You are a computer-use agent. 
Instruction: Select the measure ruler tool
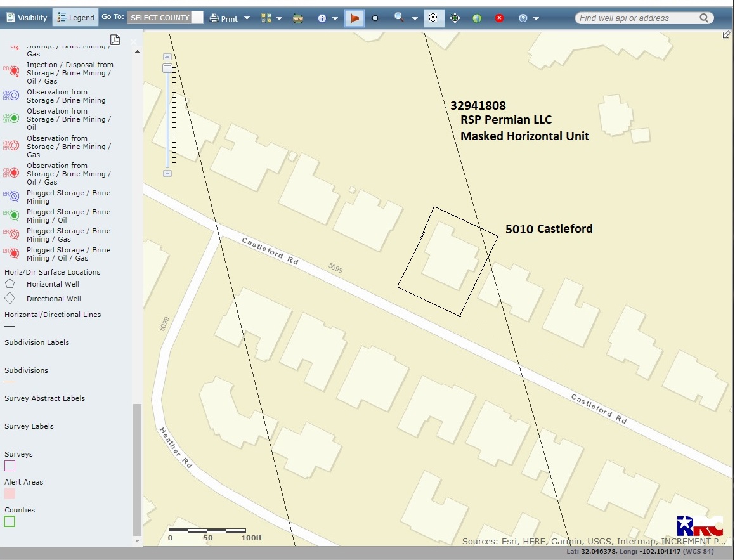coord(297,18)
